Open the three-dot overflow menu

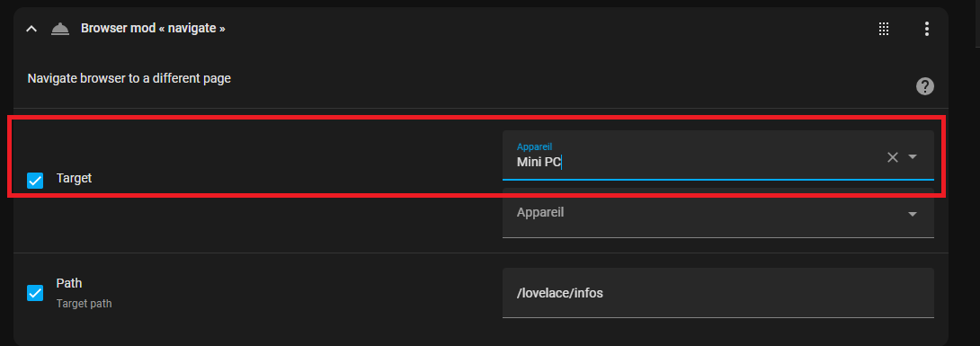(926, 29)
